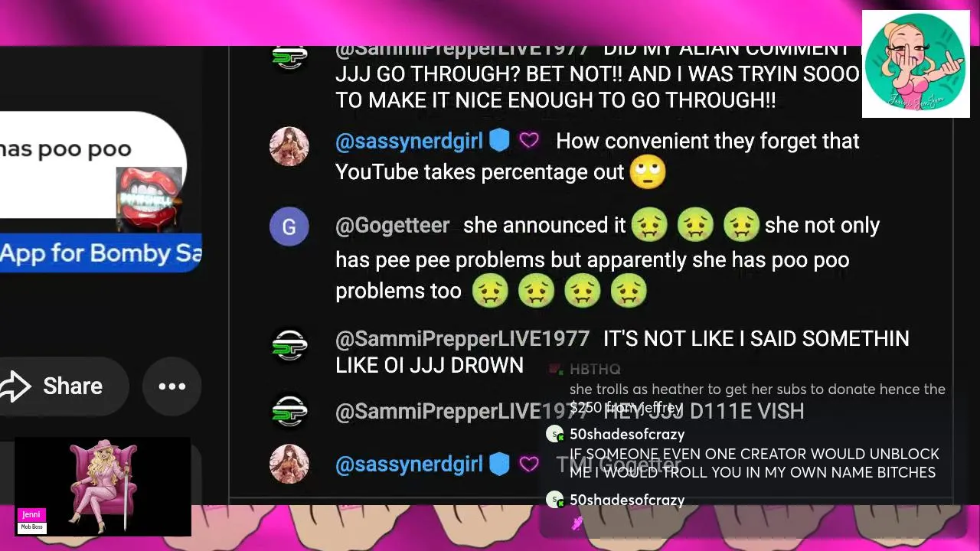980x551 pixels.
Task: Click the Share arrow icon
Action: (x=15, y=386)
